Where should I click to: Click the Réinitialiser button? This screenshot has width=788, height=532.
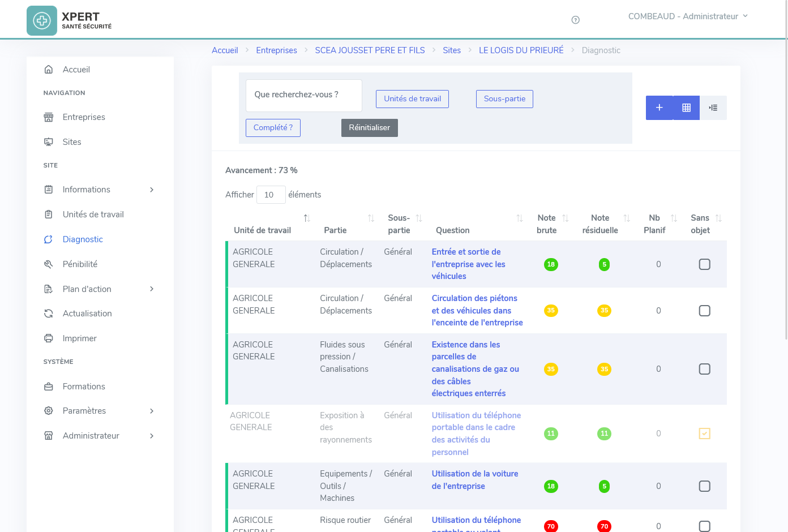(x=369, y=127)
